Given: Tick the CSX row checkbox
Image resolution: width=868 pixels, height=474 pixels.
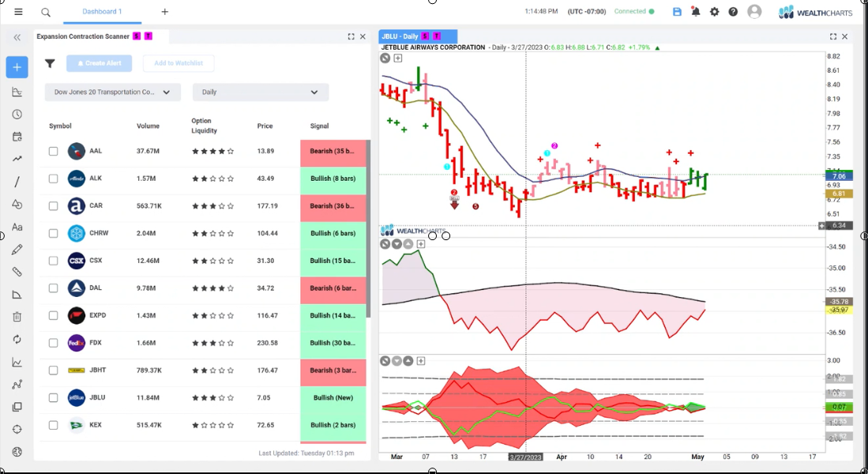Looking at the screenshot, I should point(53,261).
